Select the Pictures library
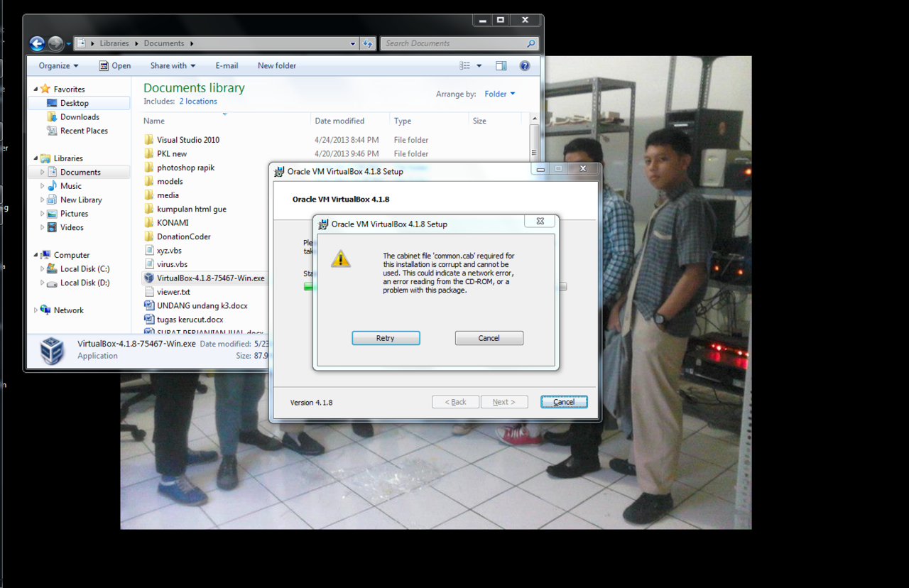Screen dimensions: 909x588 click(x=74, y=214)
